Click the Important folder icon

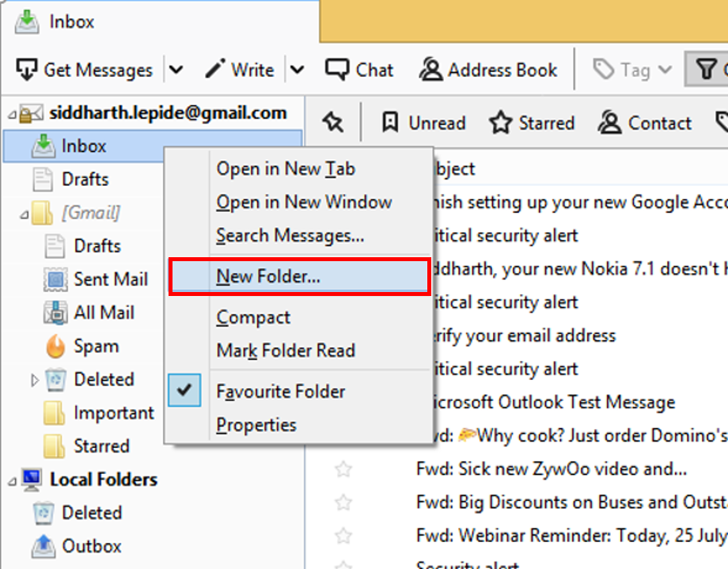(54, 413)
